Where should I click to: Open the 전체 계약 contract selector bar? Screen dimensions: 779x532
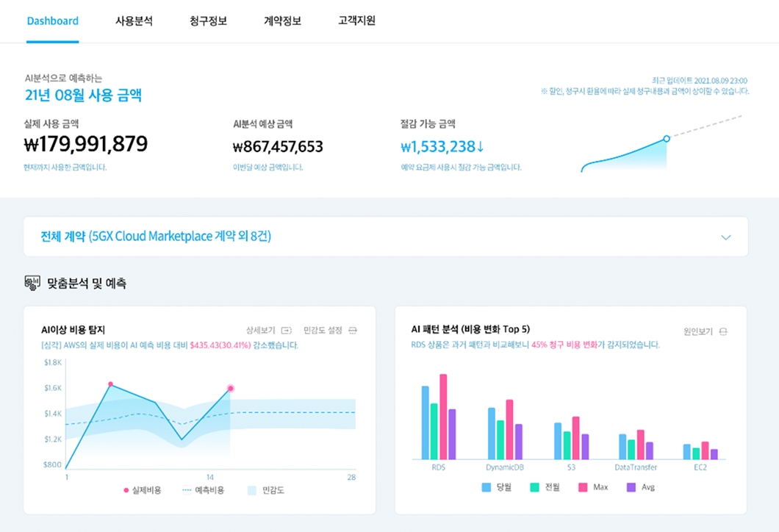367,237
